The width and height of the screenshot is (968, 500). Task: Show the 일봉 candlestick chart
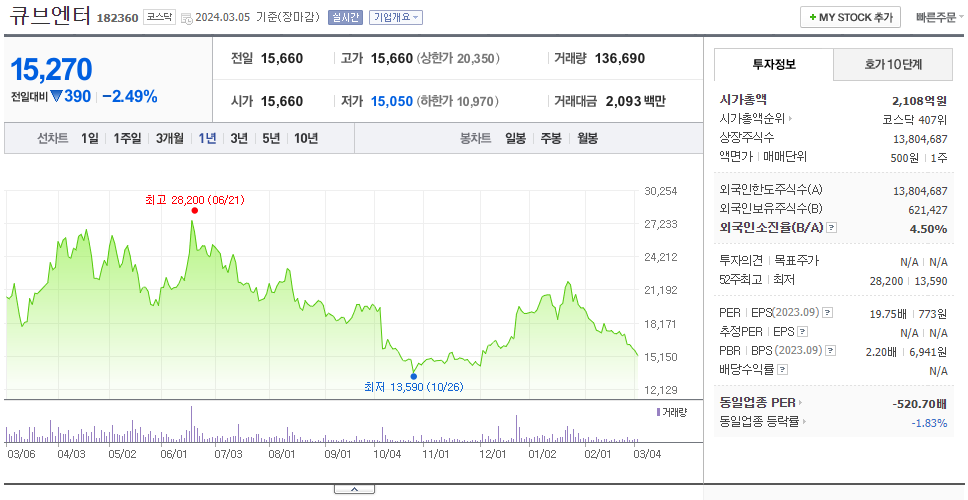(x=515, y=138)
